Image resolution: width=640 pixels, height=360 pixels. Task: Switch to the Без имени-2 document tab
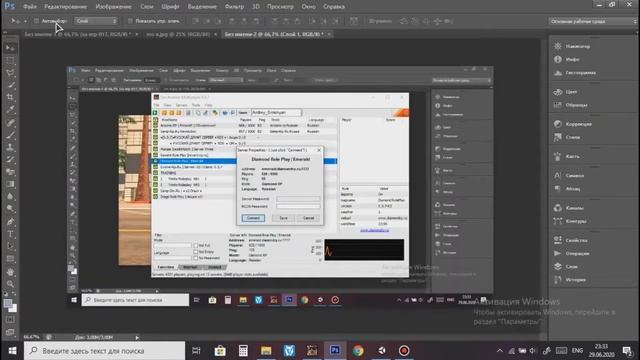(x=274, y=34)
